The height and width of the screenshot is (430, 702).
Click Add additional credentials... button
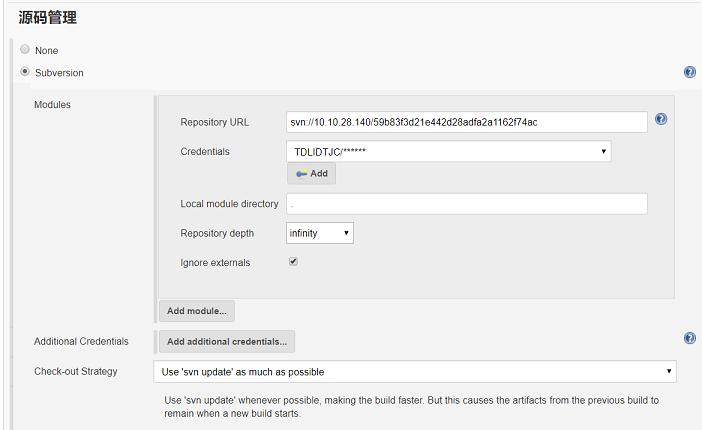coord(227,342)
